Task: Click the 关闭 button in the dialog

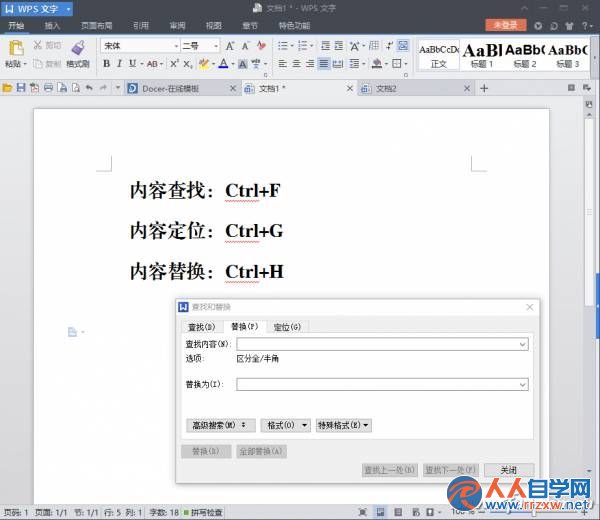Action: coord(509,469)
